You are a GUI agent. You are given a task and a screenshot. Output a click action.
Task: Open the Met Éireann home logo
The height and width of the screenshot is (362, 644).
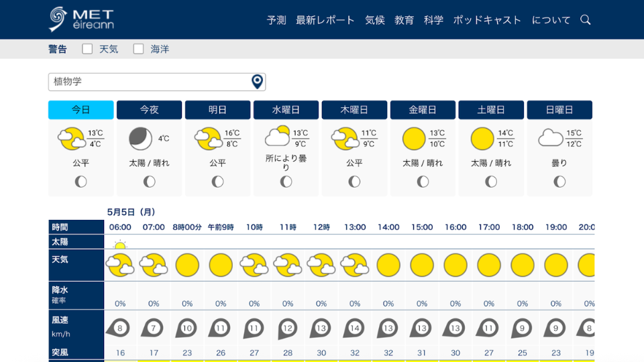(81, 19)
